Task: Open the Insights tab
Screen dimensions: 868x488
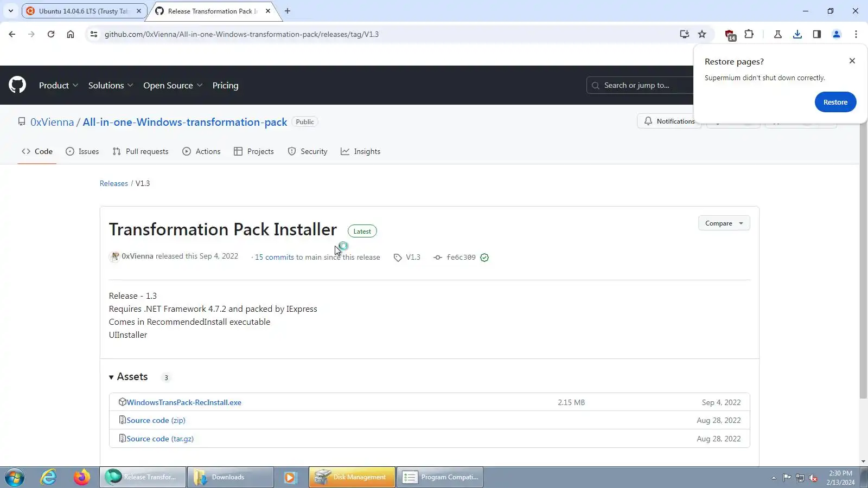Action: (x=361, y=151)
